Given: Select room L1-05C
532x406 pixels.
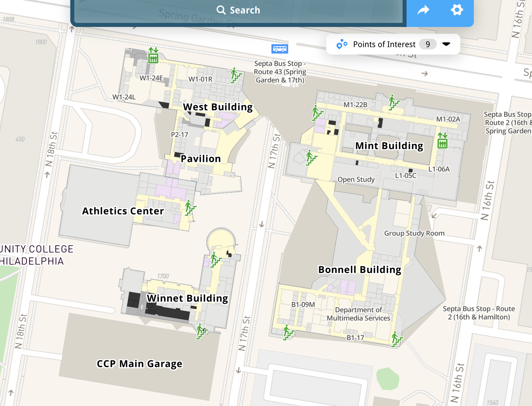Looking at the screenshot, I should tap(406, 175).
